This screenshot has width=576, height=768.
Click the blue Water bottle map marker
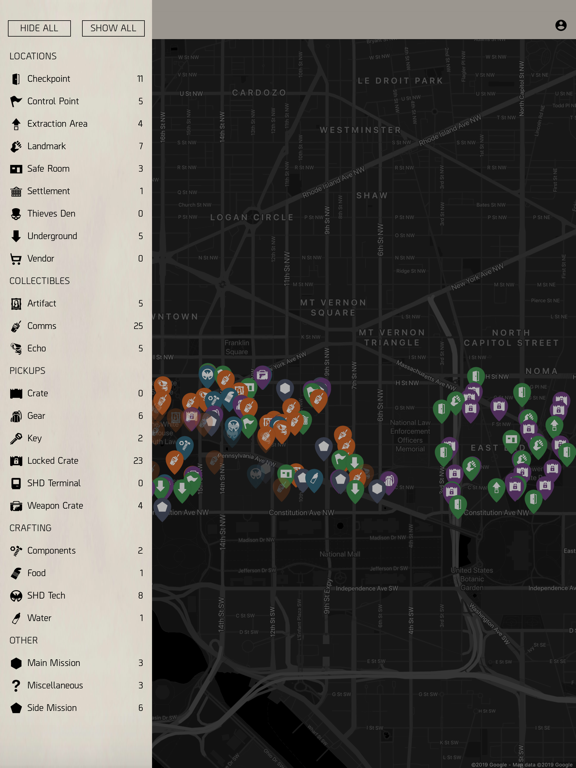point(314,479)
